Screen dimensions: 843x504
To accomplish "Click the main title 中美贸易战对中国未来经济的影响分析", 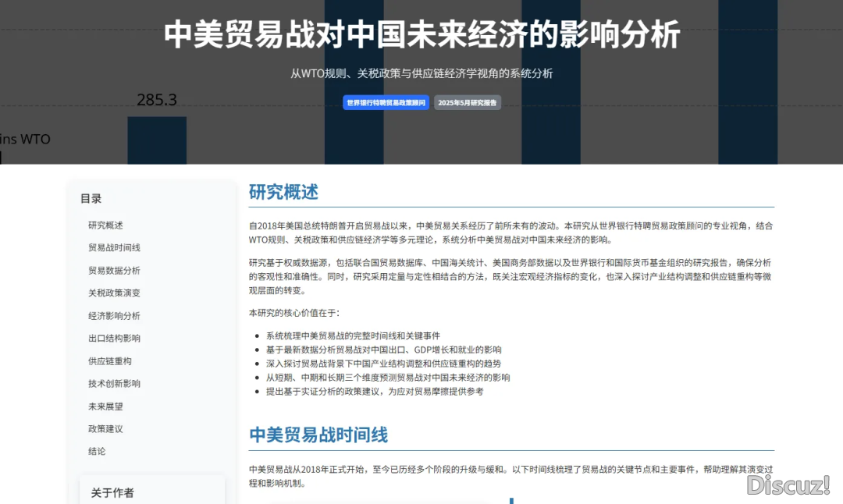I will (x=422, y=34).
